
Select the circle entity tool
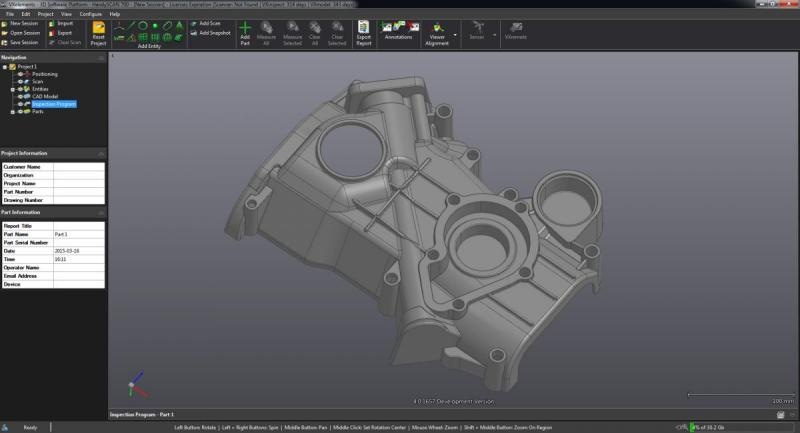pos(143,26)
